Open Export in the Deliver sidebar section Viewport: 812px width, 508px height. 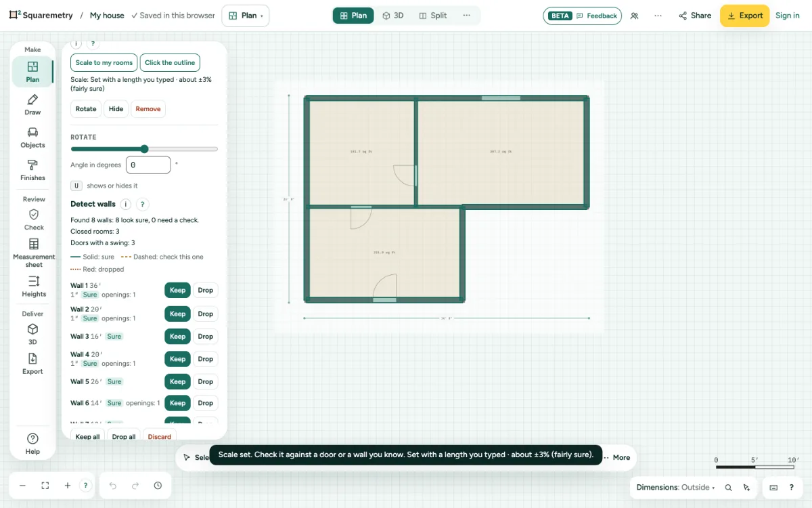coord(32,363)
